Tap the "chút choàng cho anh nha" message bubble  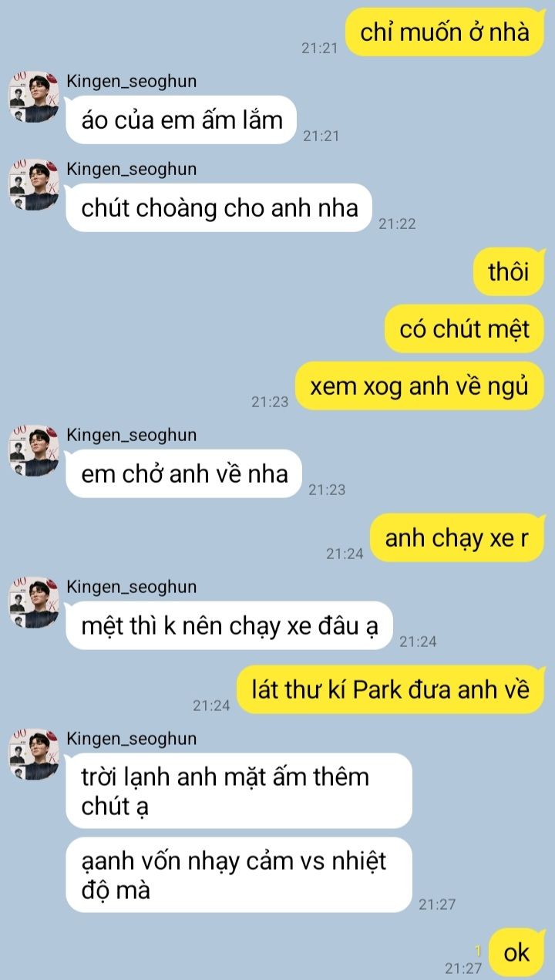(220, 207)
